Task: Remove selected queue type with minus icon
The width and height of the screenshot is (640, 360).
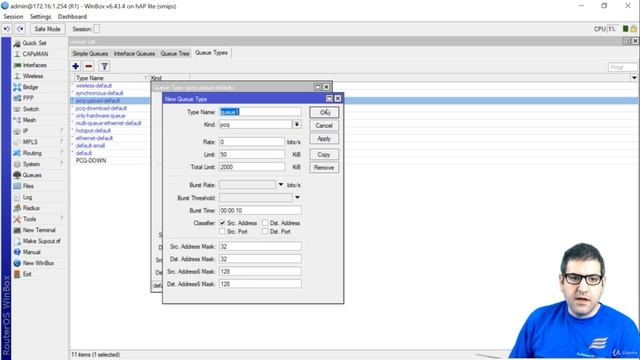Action: [89, 66]
